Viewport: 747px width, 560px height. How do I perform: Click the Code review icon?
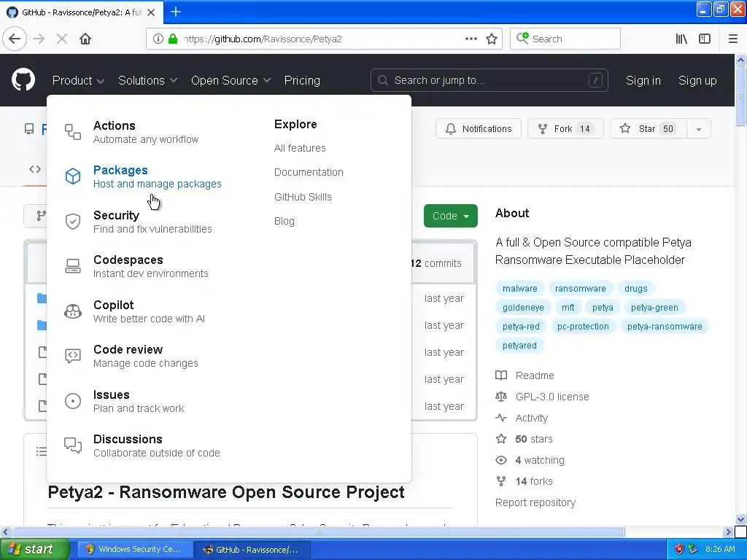tap(73, 356)
